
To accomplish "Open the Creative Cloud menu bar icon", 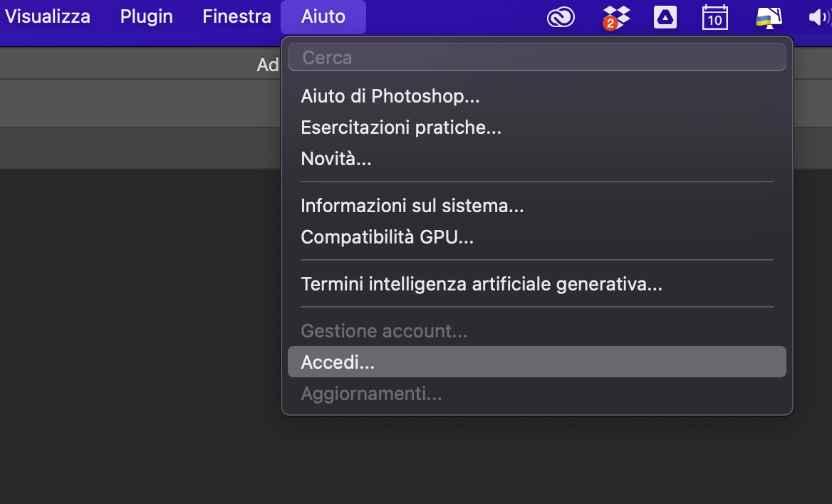I will tap(561, 18).
